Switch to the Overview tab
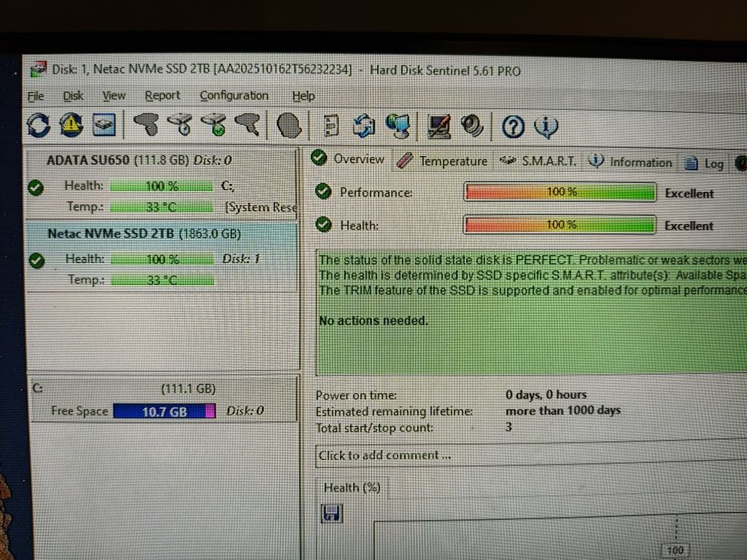The width and height of the screenshot is (747, 560). pyautogui.click(x=349, y=159)
